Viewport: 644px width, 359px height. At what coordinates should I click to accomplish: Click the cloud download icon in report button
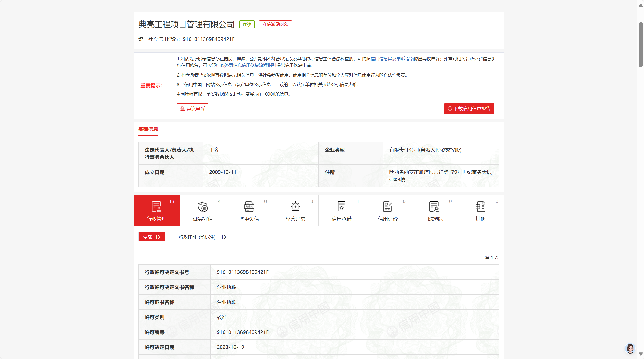click(x=450, y=109)
